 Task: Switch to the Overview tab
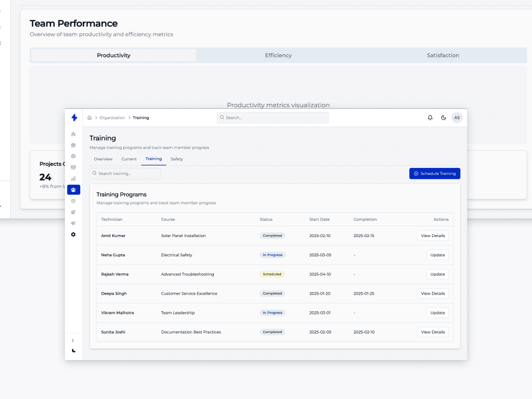103,159
